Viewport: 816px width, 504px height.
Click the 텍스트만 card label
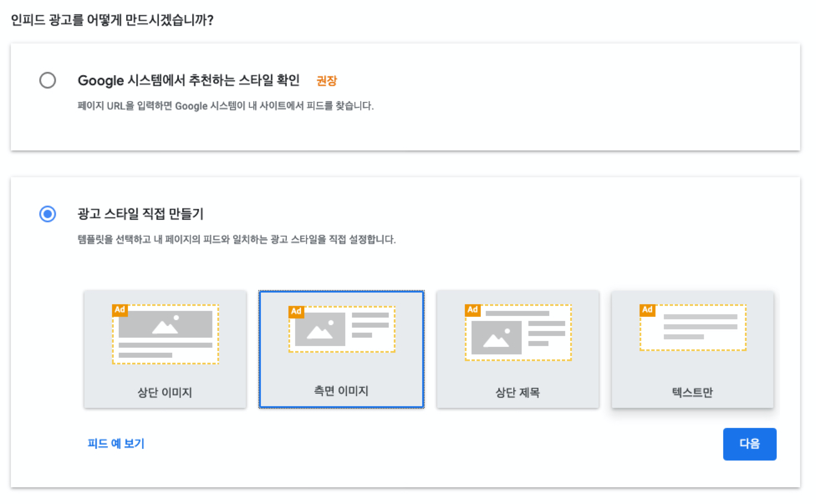pyautogui.click(x=692, y=392)
